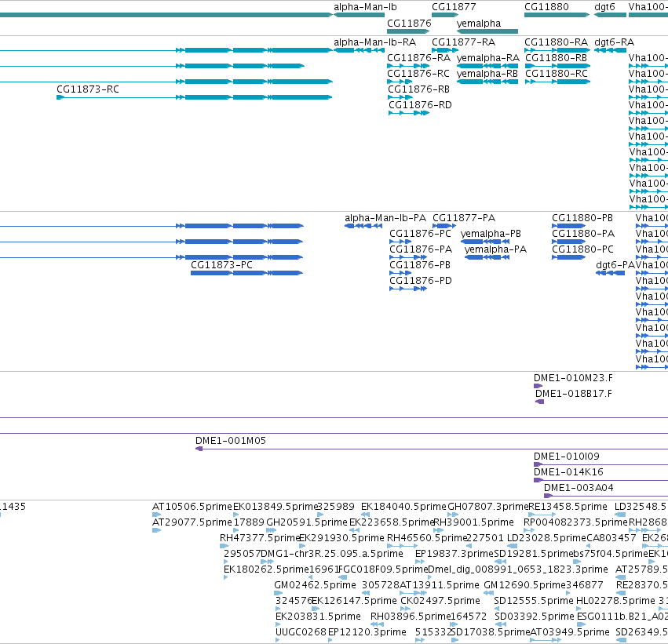Screen dimensions: 668x644
Task: Click BAC DME1-003A04 label
Action: [x=579, y=488]
